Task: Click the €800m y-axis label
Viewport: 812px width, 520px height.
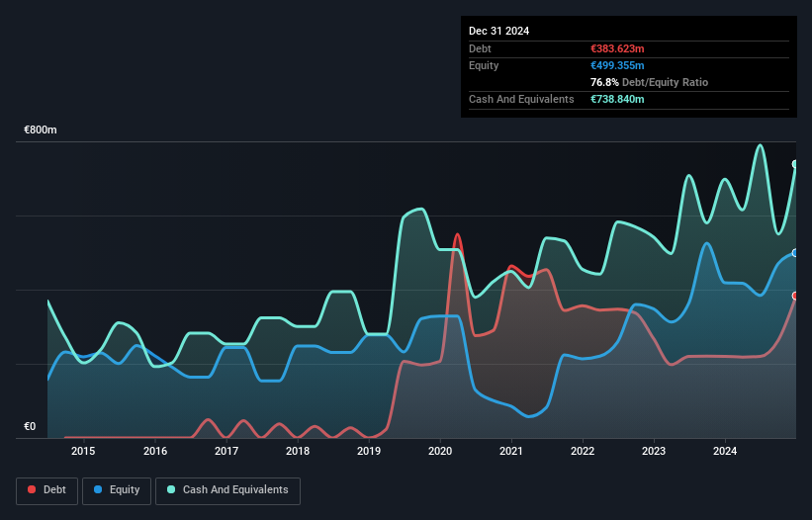Action: pos(41,130)
